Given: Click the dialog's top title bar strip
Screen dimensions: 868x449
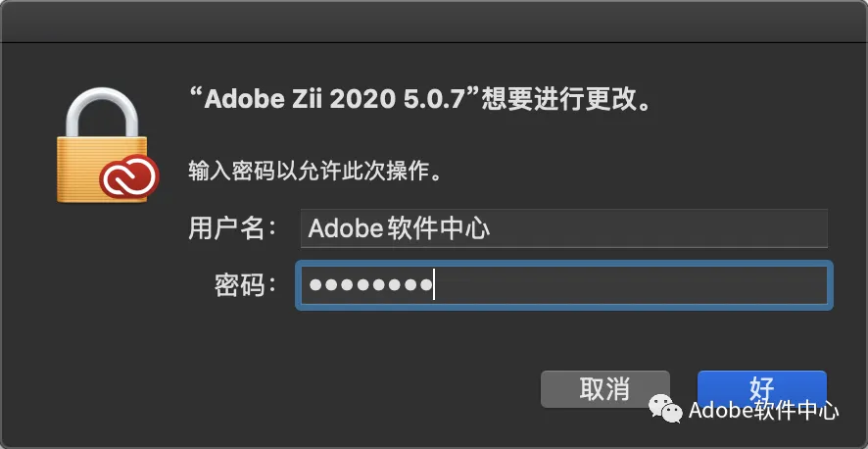Looking at the screenshot, I should [434, 20].
